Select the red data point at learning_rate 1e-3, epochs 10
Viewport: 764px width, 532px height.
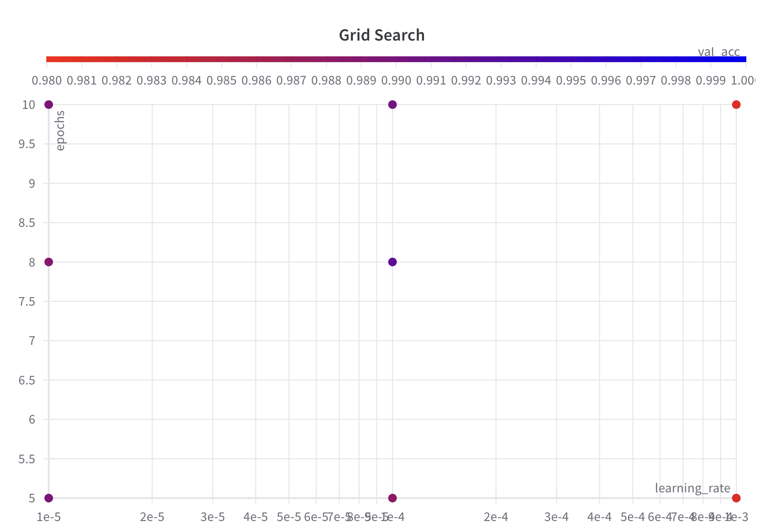[x=736, y=104]
